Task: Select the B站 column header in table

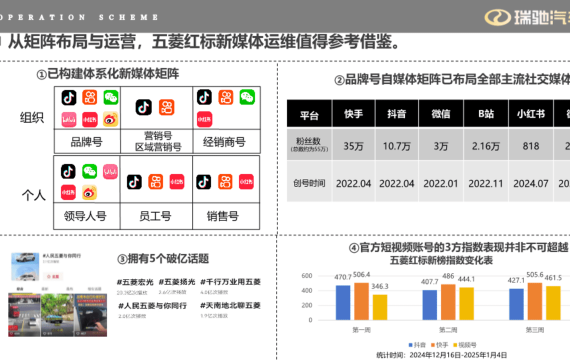Action: [x=486, y=114]
